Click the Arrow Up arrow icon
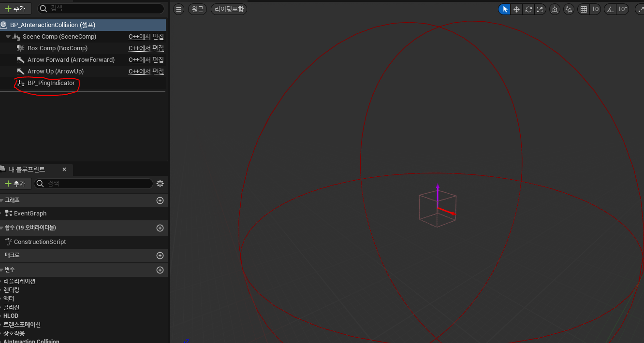 (20, 71)
